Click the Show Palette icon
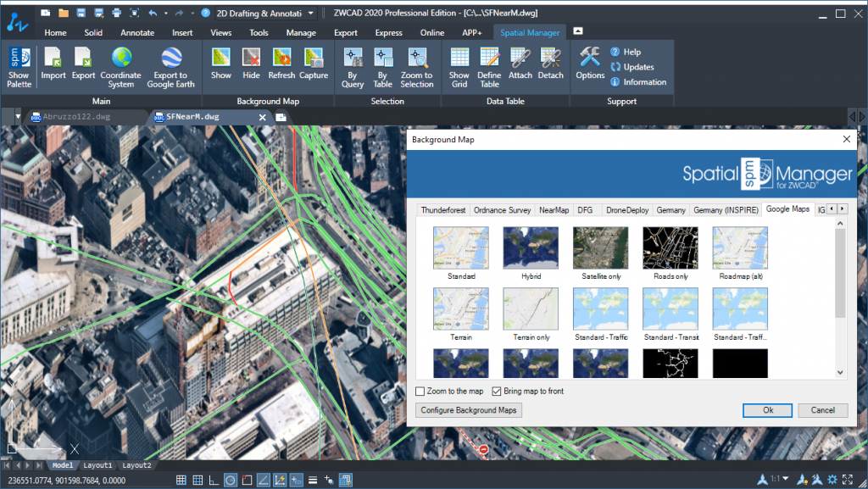868x489 pixels. click(x=19, y=65)
